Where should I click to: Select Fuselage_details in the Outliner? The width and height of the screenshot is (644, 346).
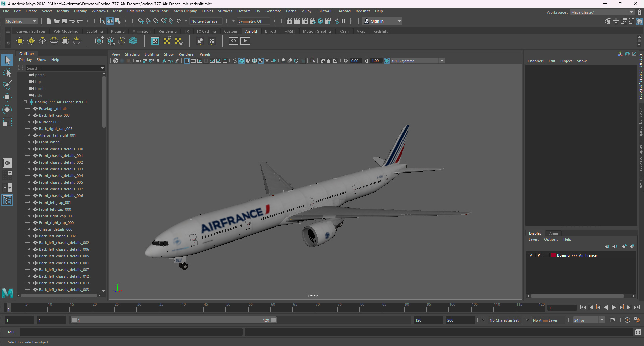53,109
